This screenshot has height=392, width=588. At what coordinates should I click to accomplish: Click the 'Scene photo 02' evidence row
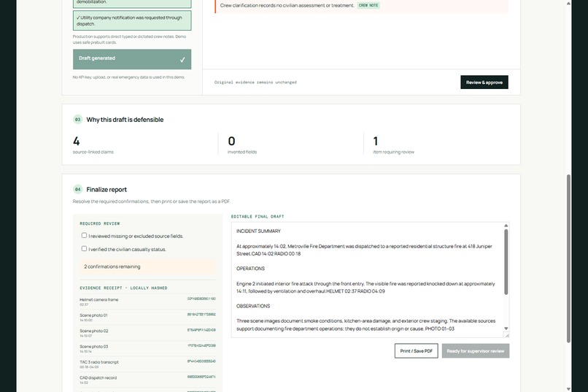click(147, 333)
